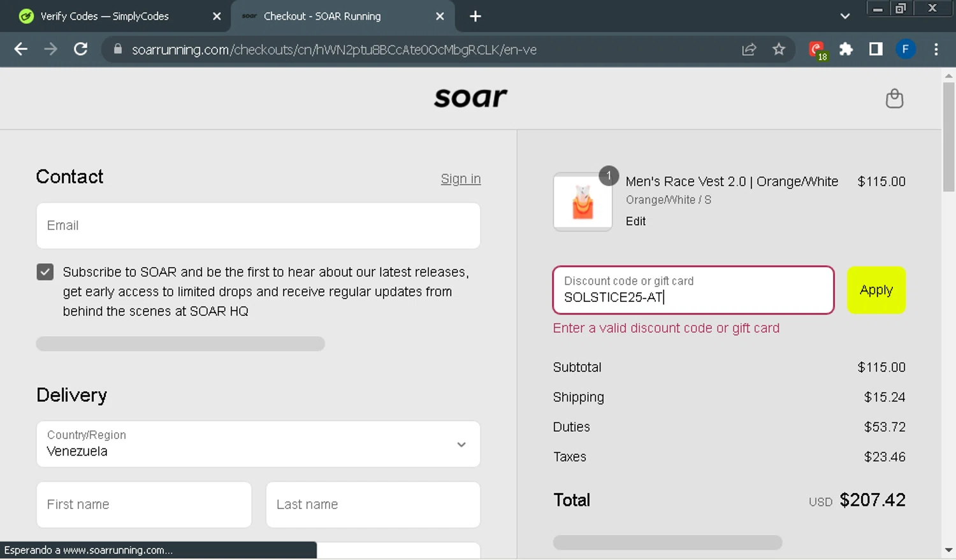Click the soar logo
The height and width of the screenshot is (560, 956).
click(470, 97)
